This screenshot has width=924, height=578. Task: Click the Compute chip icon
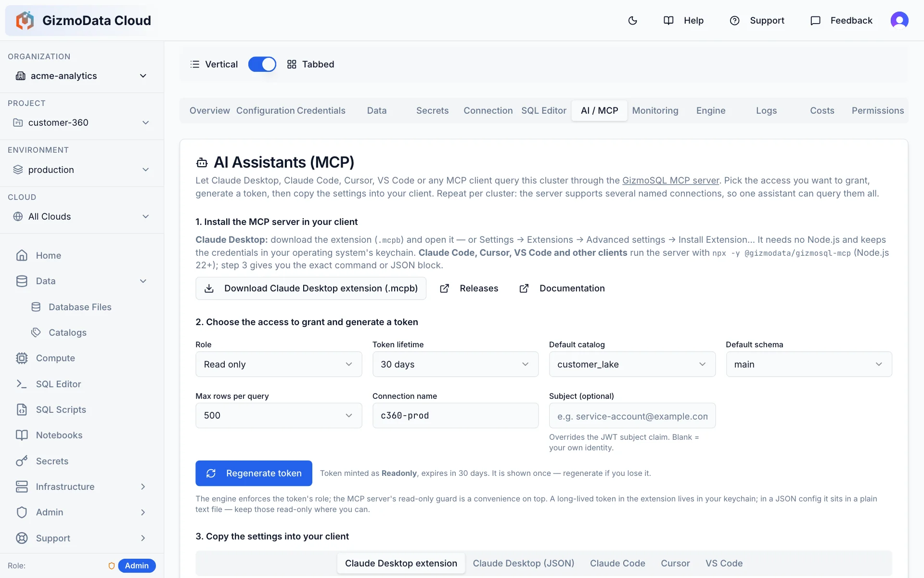click(x=22, y=358)
